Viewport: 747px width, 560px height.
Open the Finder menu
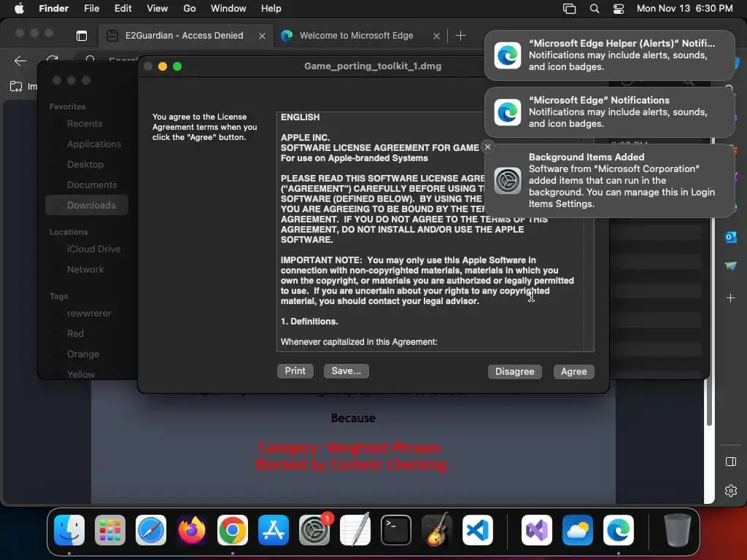[x=53, y=9]
